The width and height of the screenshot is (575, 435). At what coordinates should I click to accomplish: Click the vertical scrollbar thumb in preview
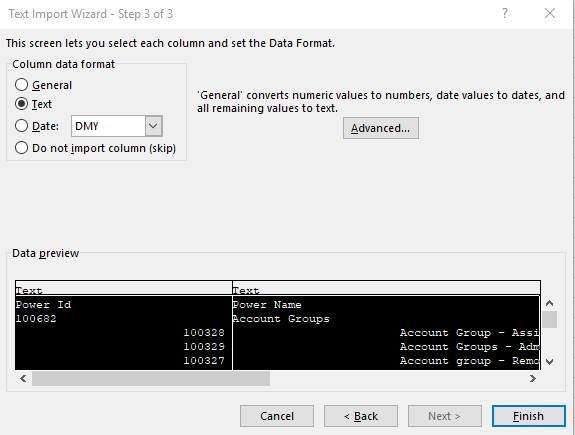pos(549,319)
